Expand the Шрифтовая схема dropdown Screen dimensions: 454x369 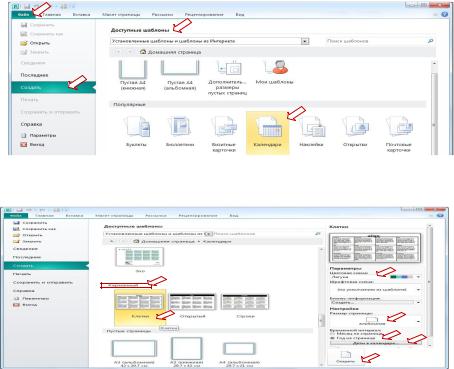(418, 290)
